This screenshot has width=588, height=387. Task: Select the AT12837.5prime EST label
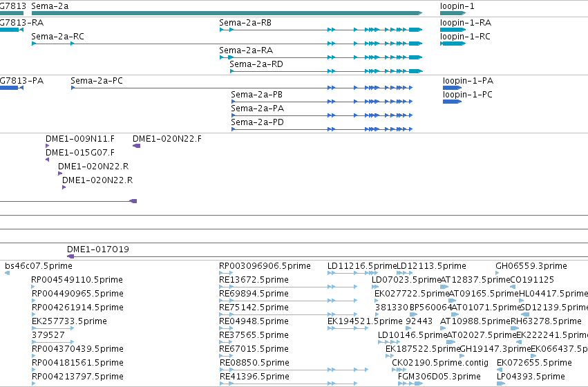coord(475,280)
